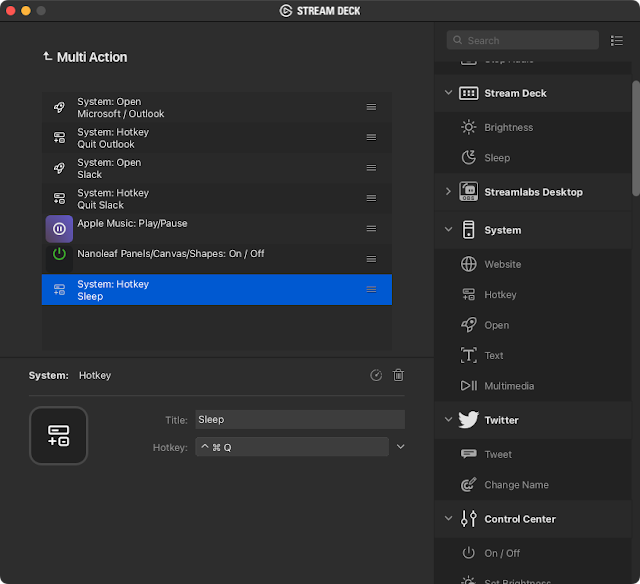Choose the Website action in System
The width and height of the screenshot is (640, 584).
click(x=503, y=264)
